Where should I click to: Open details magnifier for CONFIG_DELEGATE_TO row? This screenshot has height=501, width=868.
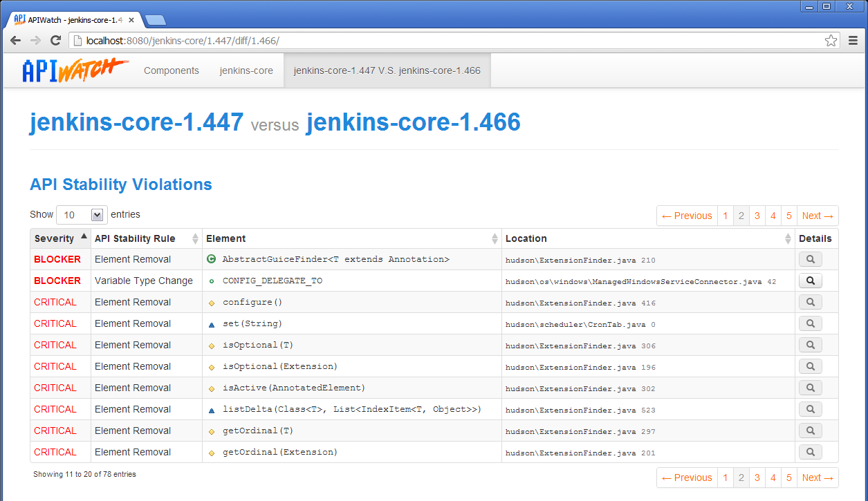click(x=810, y=281)
